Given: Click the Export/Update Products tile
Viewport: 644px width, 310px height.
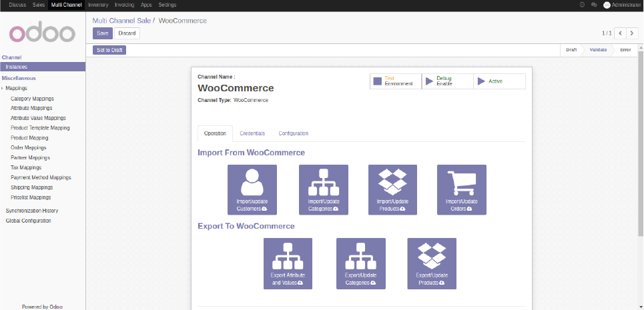Looking at the screenshot, I should coord(432,263).
